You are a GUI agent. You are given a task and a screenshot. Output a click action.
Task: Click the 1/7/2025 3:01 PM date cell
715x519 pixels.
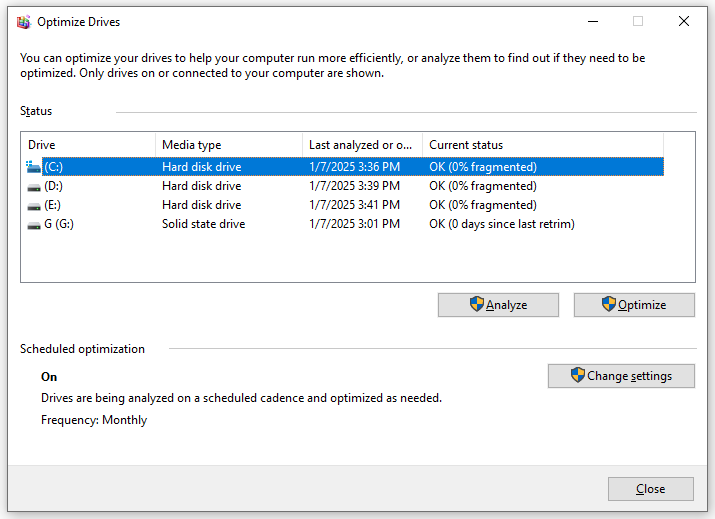354,224
